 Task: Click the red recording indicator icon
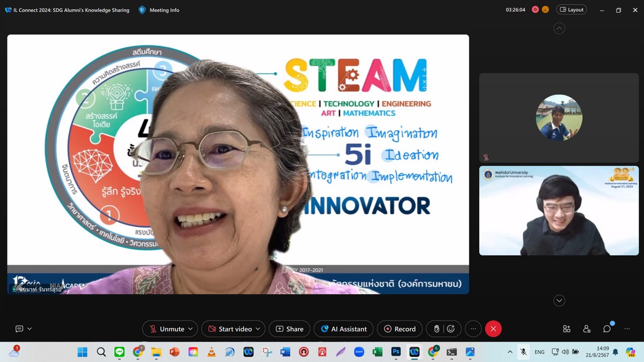point(535,10)
